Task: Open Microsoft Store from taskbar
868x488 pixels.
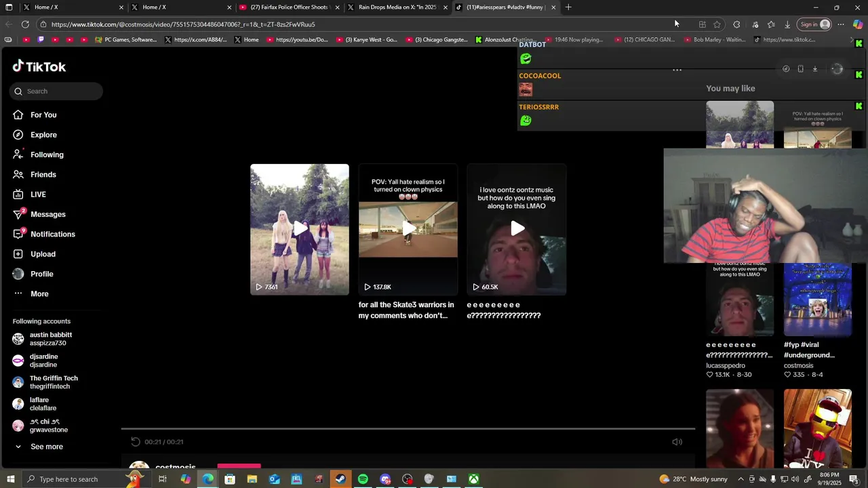Action: coord(230,479)
